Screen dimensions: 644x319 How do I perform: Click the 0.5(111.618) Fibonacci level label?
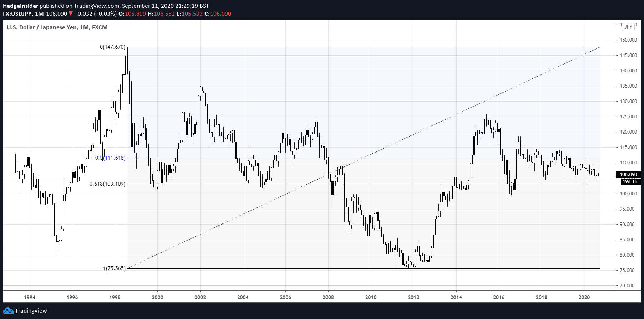click(110, 158)
